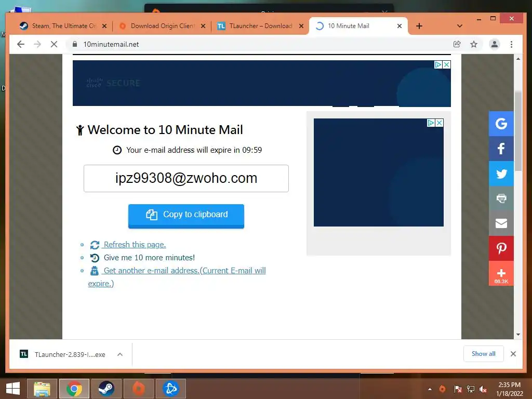The image size is (532, 399).
Task: Bookmark this page with star
Action: [x=474, y=44]
